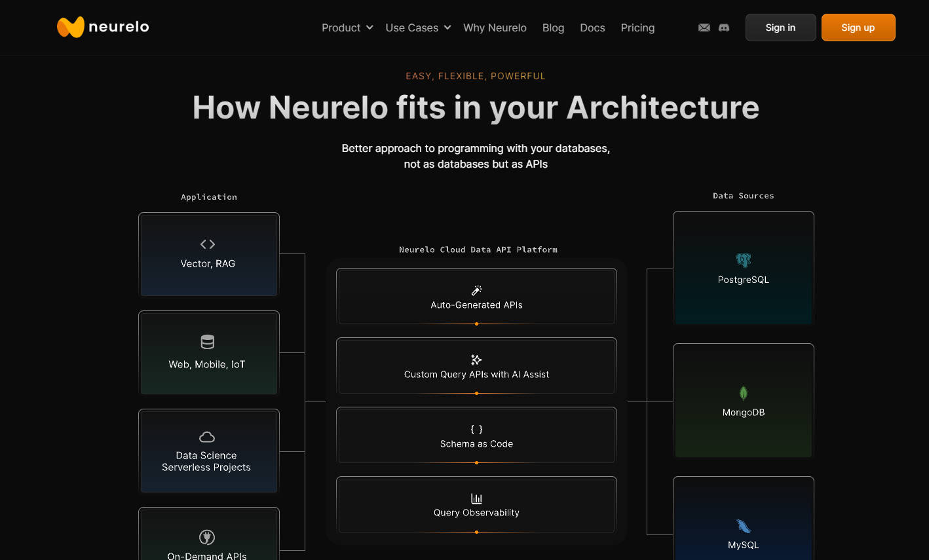The image size is (929, 560).
Task: Click the database icon on Web, Mobile, IoT card
Action: 207,341
